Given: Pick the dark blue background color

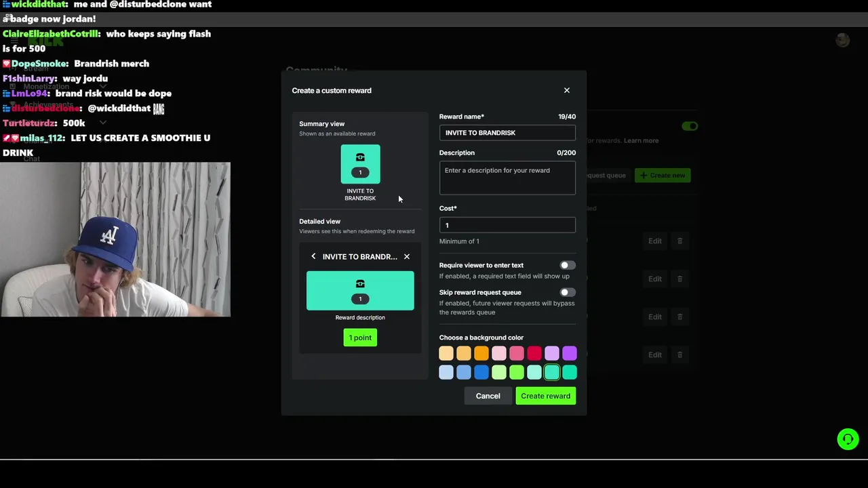Looking at the screenshot, I should (x=481, y=372).
